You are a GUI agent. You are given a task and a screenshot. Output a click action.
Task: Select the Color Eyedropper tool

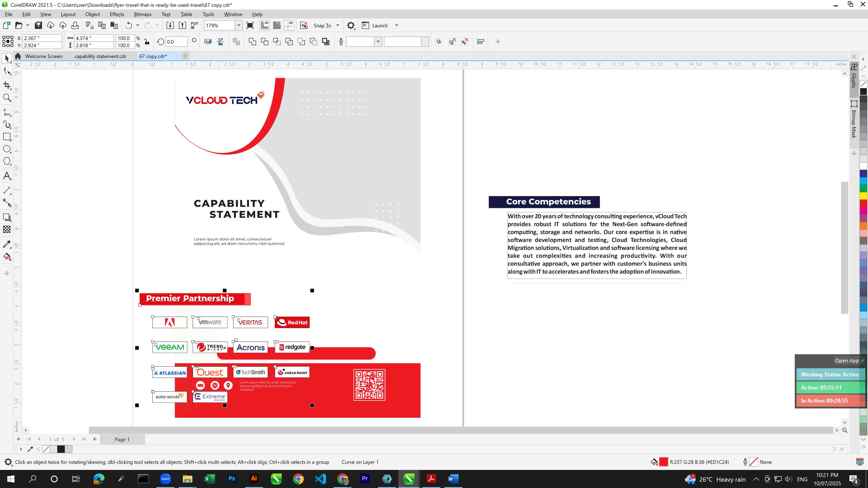pos(7,244)
